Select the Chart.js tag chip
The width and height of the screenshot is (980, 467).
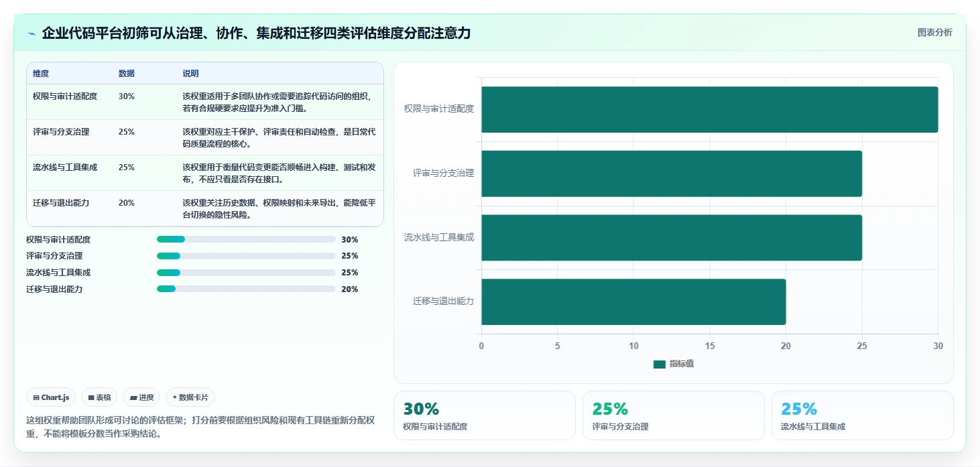tap(51, 397)
